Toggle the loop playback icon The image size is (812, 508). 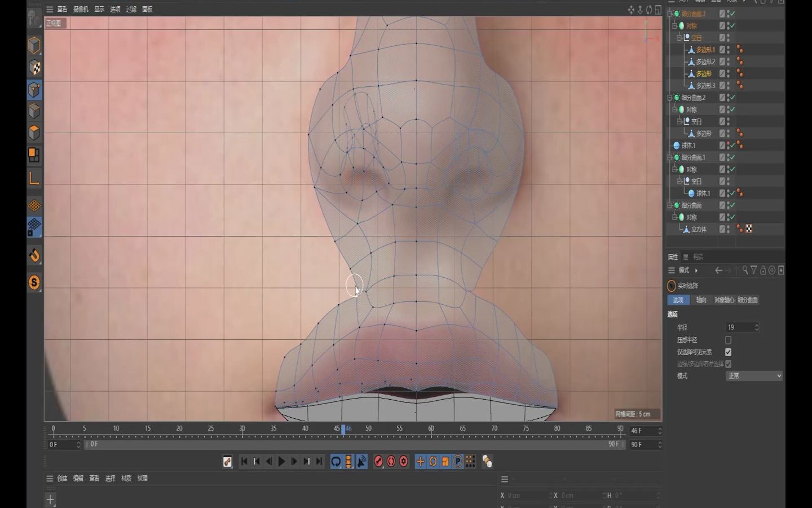point(336,462)
